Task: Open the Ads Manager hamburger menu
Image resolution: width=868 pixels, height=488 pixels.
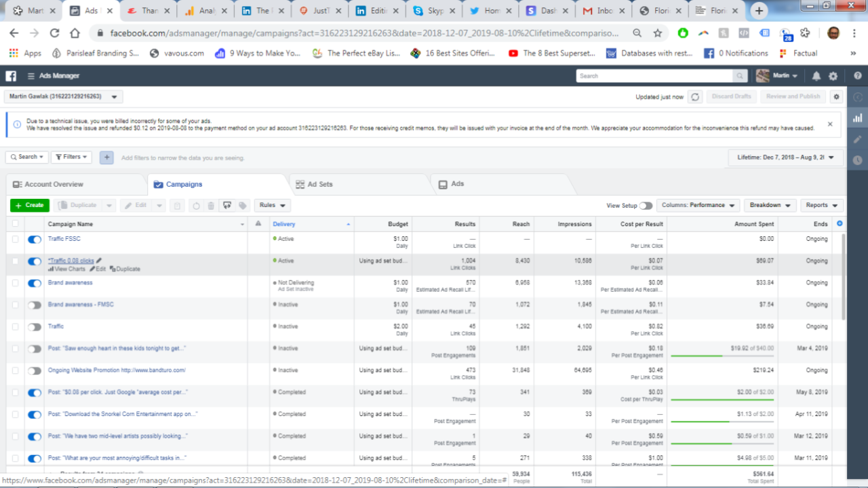Action: point(31,76)
